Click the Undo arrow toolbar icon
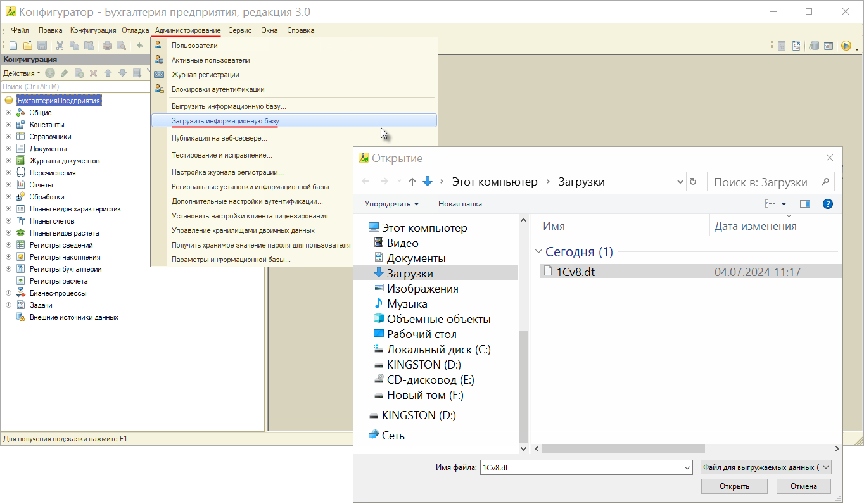The width and height of the screenshot is (864, 504). 140,46
